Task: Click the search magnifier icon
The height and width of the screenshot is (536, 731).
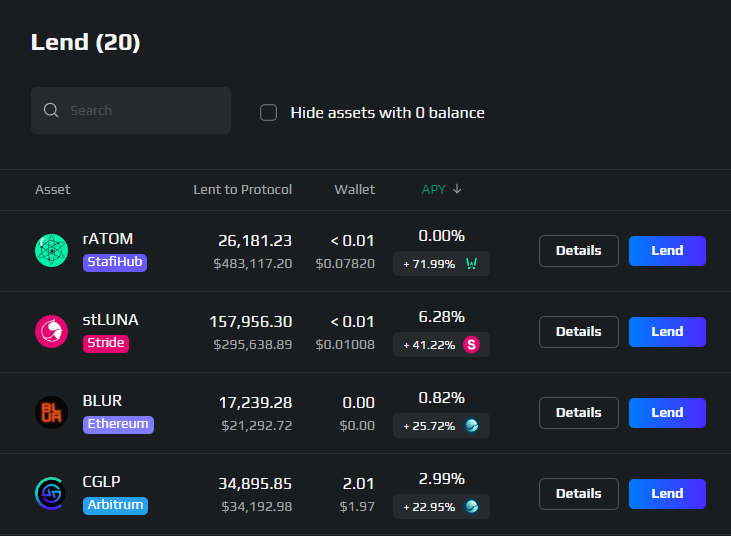Action: 51,110
